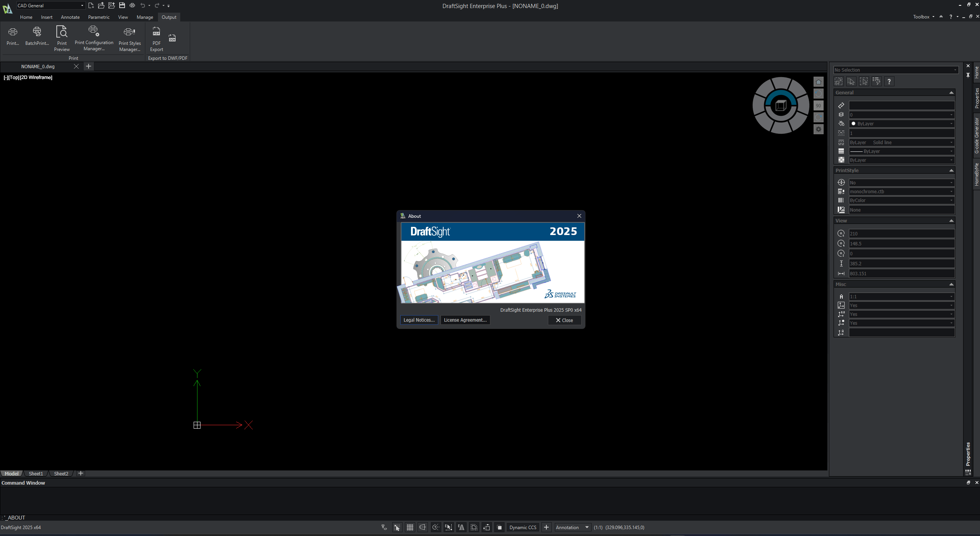Open the Sheet1 layout tab
This screenshot has height=536, width=980.
tap(36, 474)
